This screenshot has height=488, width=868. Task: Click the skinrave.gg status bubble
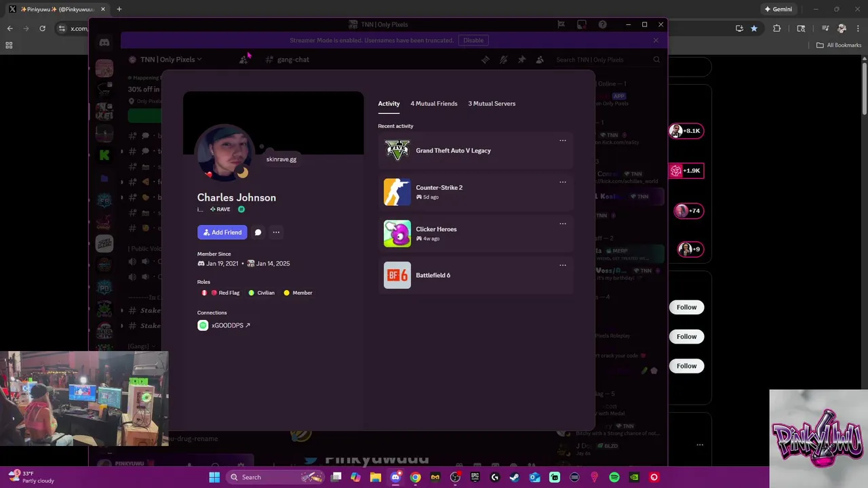coord(281,159)
